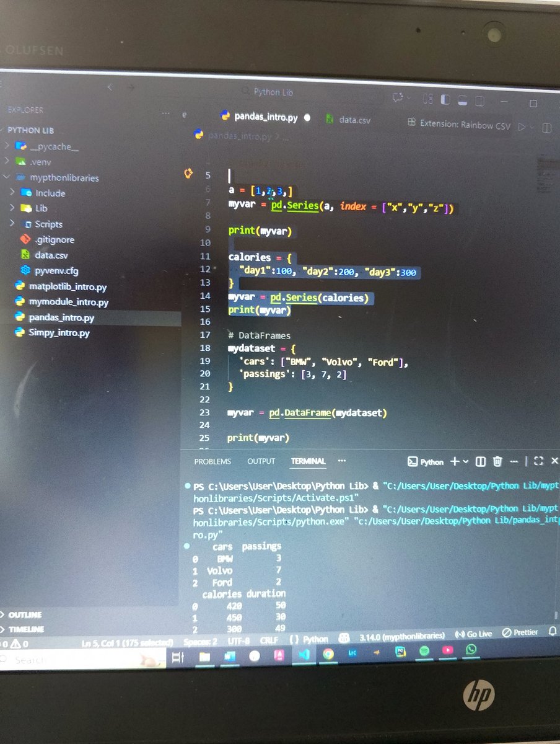Click the Spaces: 2 indentation status entry
Viewport: 560px width, 744px height.
(x=201, y=642)
